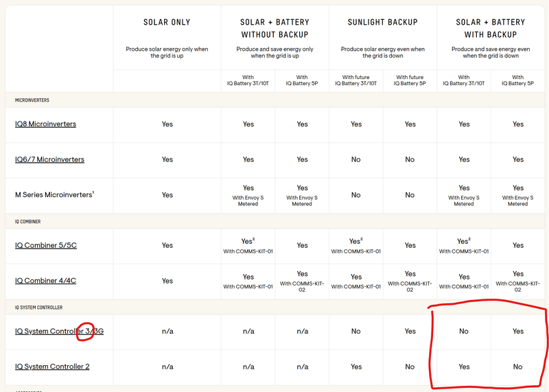This screenshot has height=392, width=549.
Task: Click the SOLAR ONLY column heading
Action: [x=167, y=22]
